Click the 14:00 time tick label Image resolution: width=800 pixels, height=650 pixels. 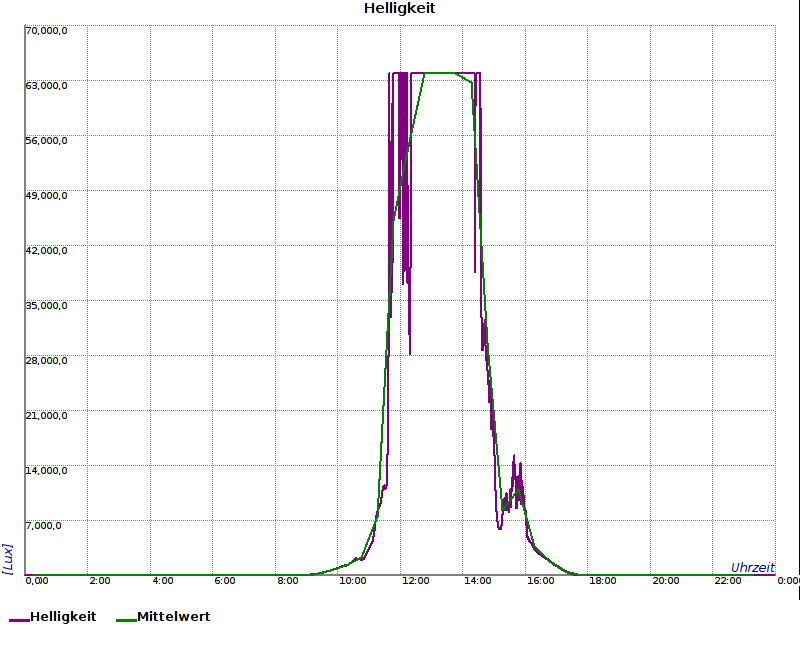point(478,581)
